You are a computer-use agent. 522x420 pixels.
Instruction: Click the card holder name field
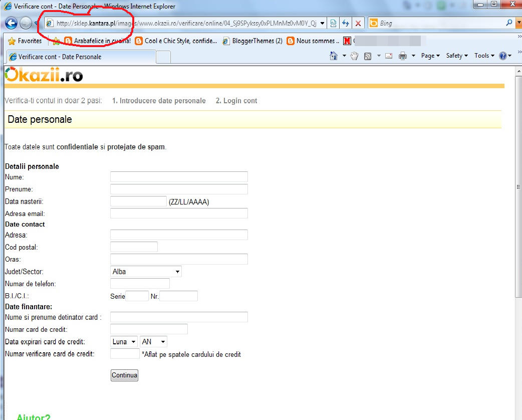point(179,317)
